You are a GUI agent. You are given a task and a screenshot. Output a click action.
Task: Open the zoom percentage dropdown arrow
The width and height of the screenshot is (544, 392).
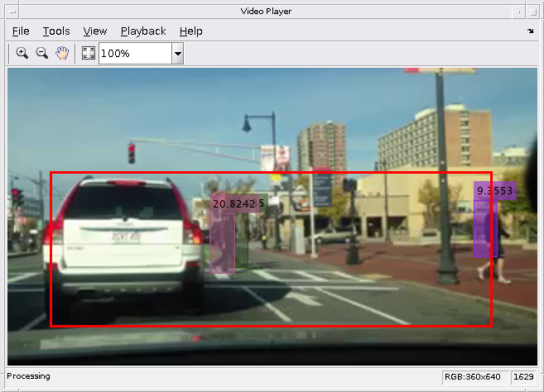[x=178, y=54]
